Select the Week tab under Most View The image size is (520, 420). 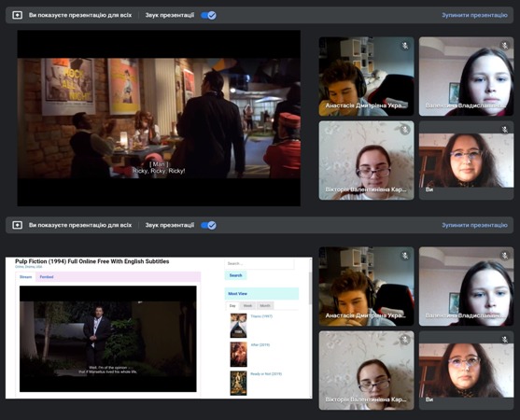247,305
